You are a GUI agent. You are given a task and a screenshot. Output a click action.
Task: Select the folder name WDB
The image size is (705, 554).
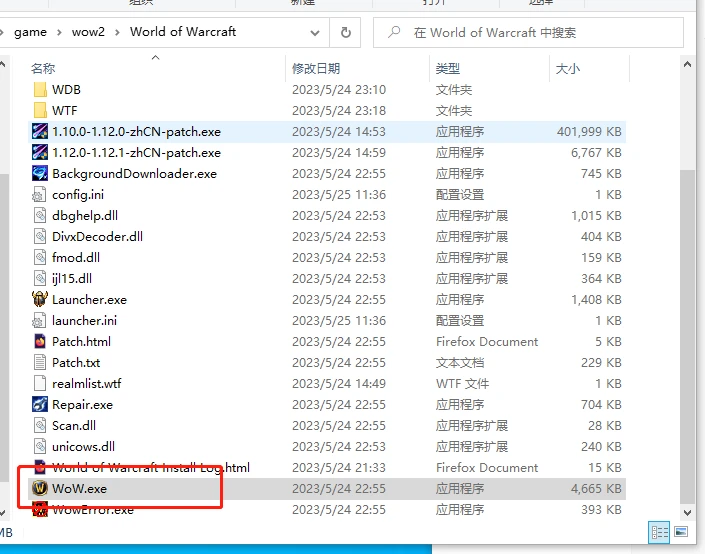coord(67,89)
